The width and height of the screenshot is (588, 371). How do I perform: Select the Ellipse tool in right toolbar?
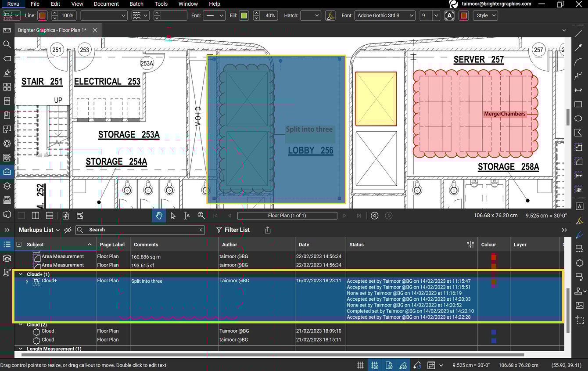[579, 118]
